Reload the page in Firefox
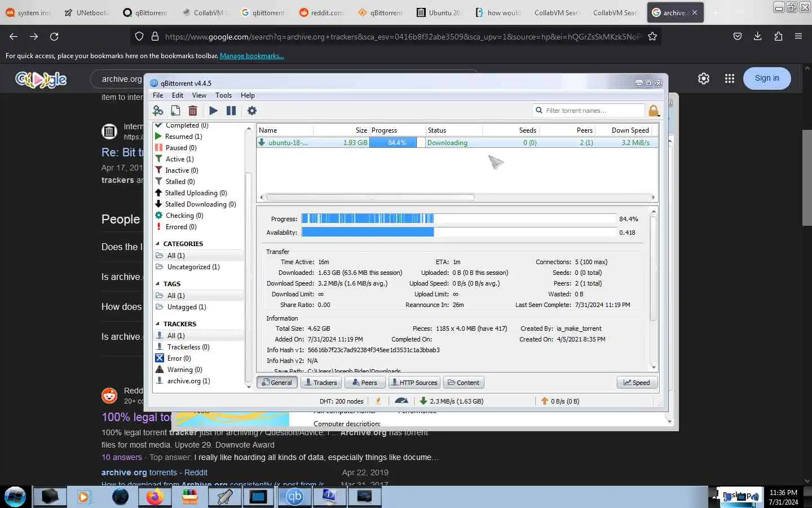 (x=54, y=36)
